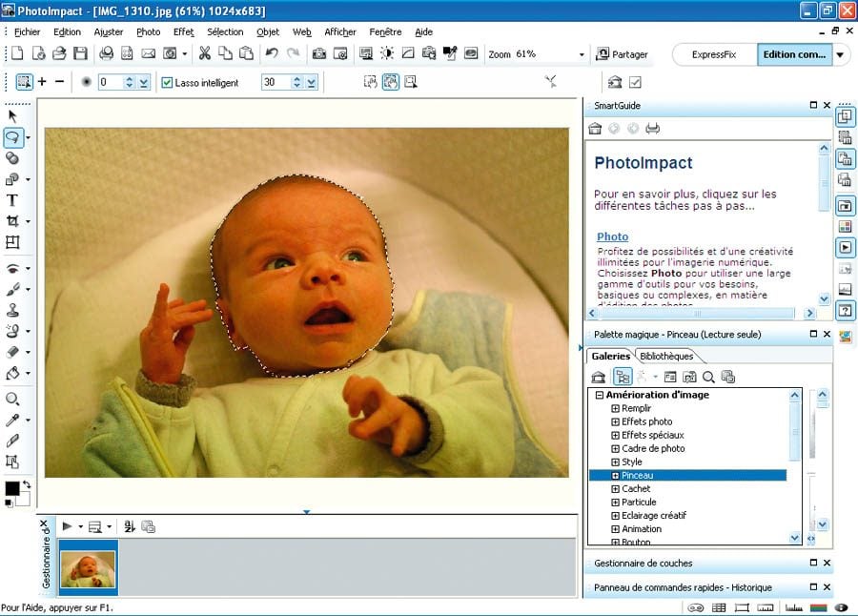Screen dimensions: 858x616
Task: Toggle the Lasso intelligent checkbox
Action: 167,83
